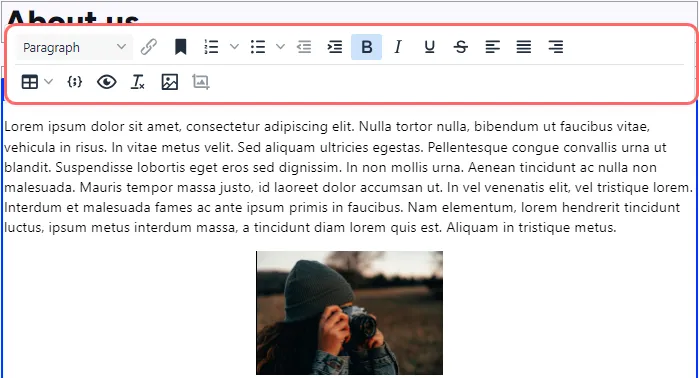Screen dimensions: 699x378
Task: Click the insert table grid icon
Action: coord(30,82)
